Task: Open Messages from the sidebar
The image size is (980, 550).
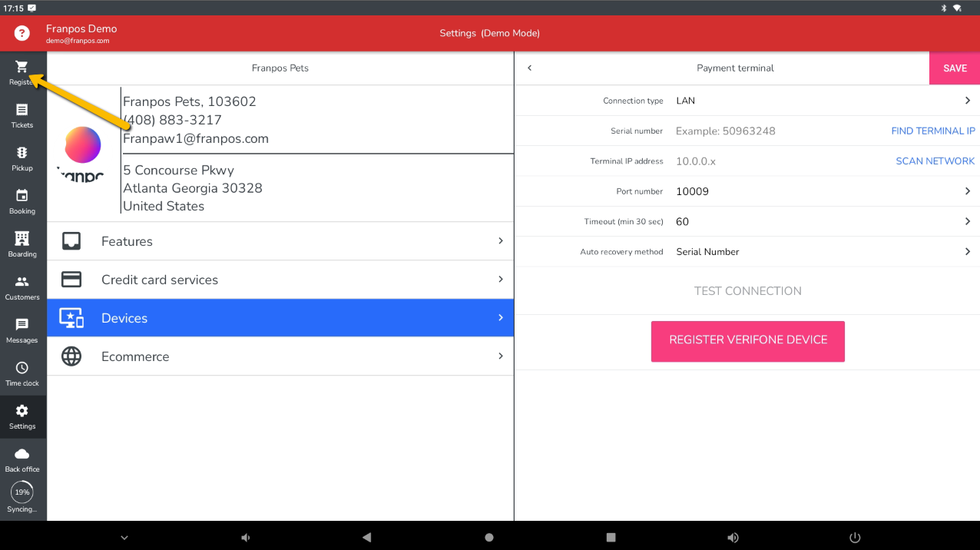Action: (x=22, y=326)
